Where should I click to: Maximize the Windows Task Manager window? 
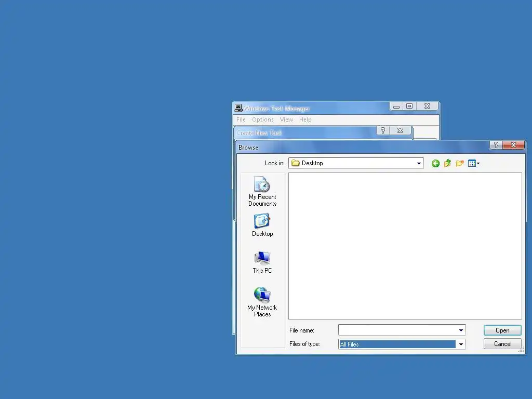[x=409, y=107]
